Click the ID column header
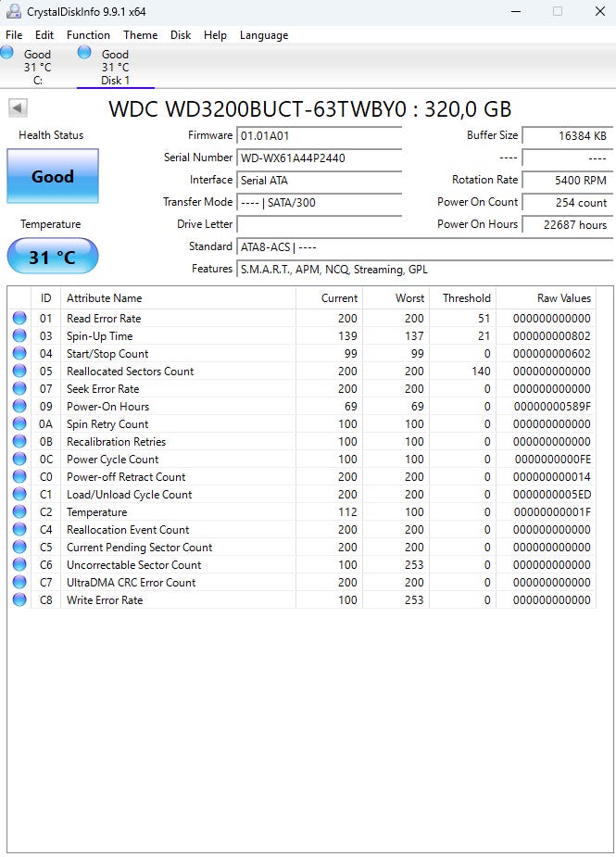 46,298
